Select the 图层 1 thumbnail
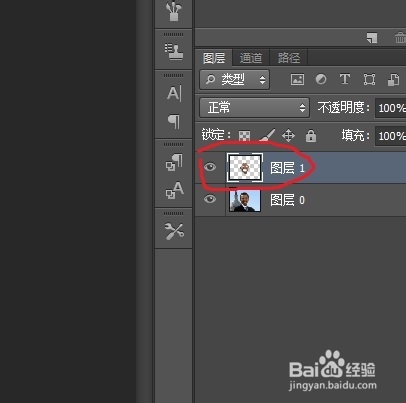This screenshot has height=403, width=406. click(x=245, y=168)
